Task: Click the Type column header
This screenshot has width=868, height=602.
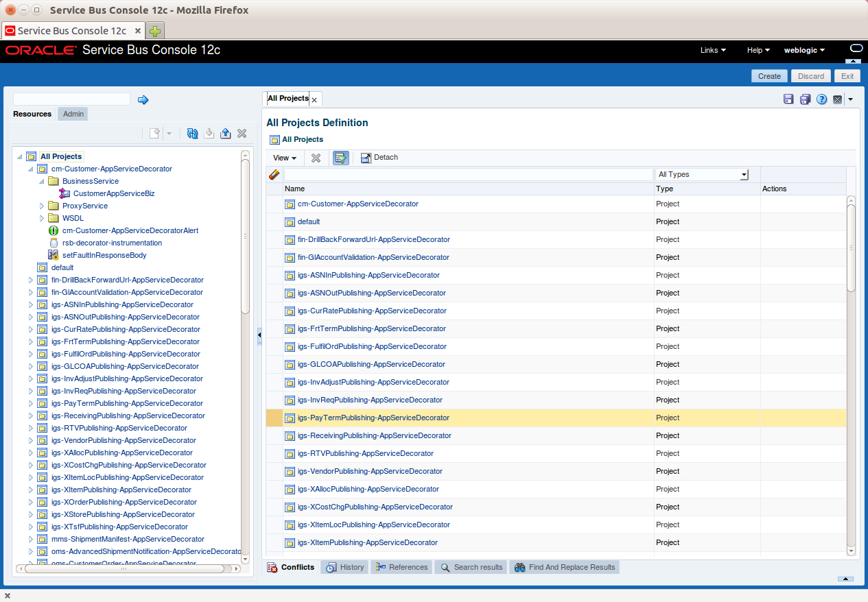Action: (707, 189)
